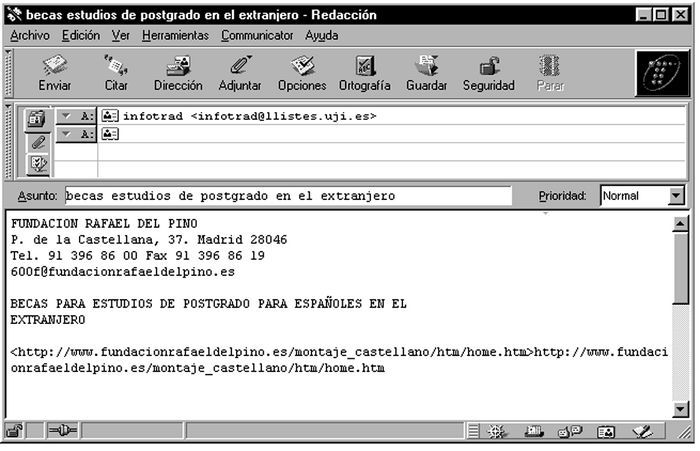Expand the Prioridad Normal combo box

[x=677, y=196]
